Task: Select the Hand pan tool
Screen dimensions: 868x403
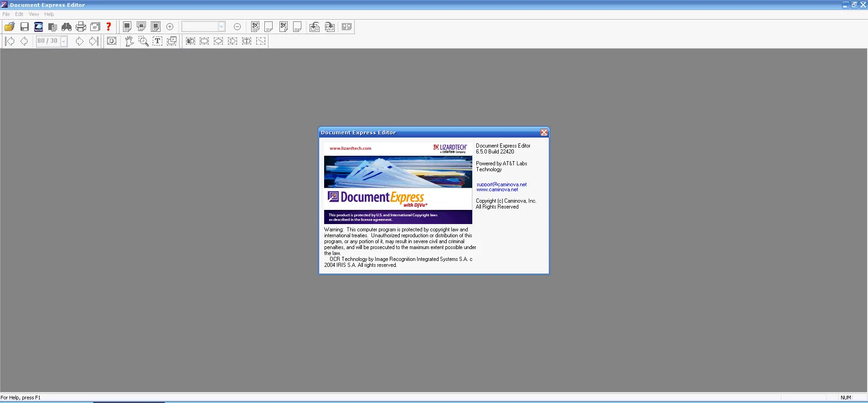Action: tap(129, 41)
